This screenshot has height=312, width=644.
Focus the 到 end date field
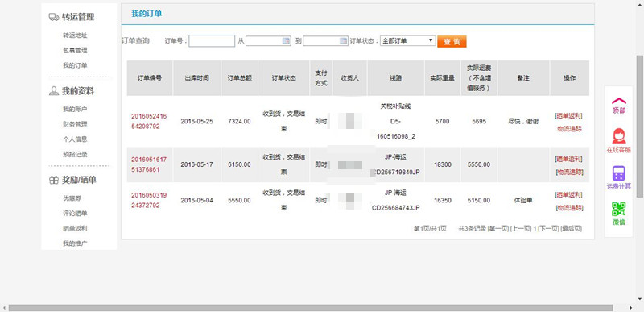(326, 40)
